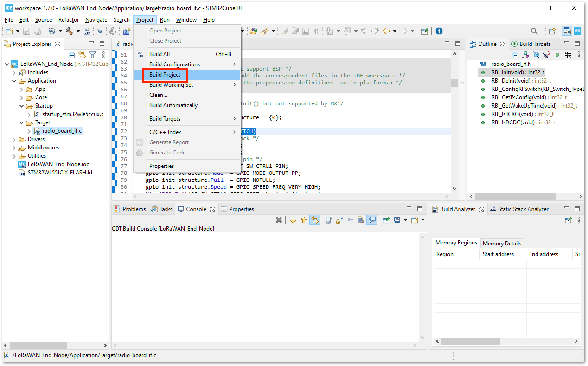Open the hammer Build icon's dropdown arrow
The image size is (588, 366).
(x=78, y=31)
